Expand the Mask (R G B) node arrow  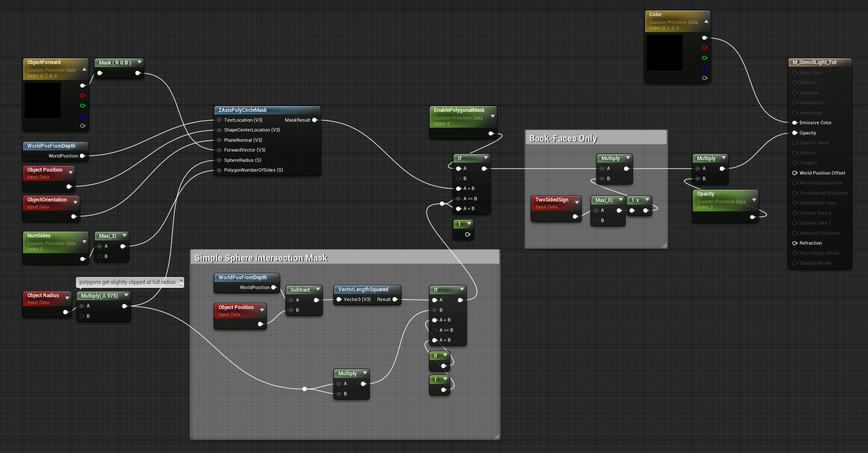point(139,62)
